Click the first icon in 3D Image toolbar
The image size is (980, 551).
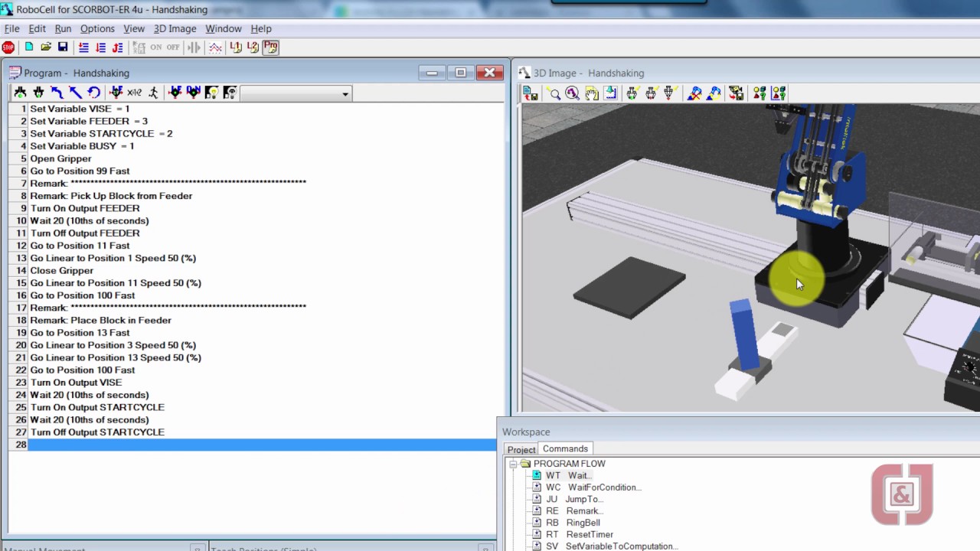pos(530,93)
